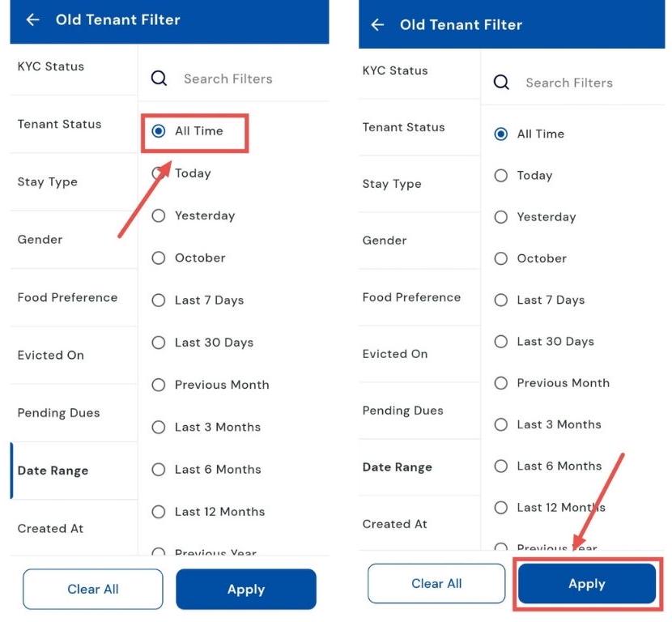
Task: Click Search Filters field in left panel
Action: pyautogui.click(x=228, y=79)
